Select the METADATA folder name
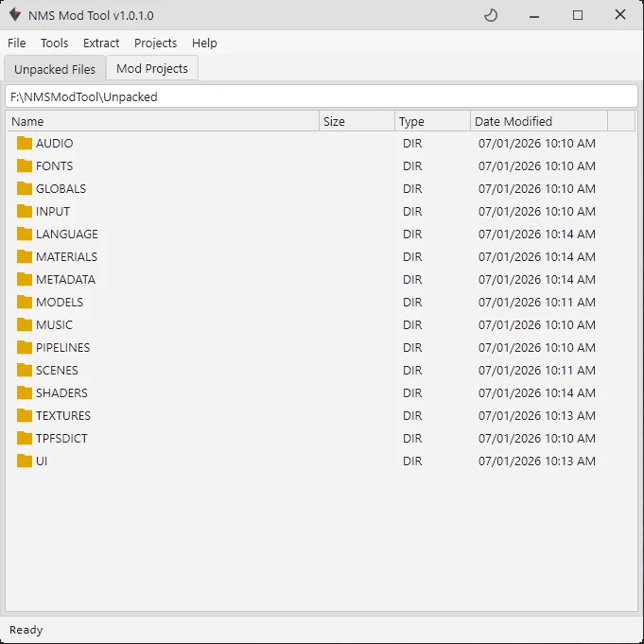The height and width of the screenshot is (644, 644). 65,279
